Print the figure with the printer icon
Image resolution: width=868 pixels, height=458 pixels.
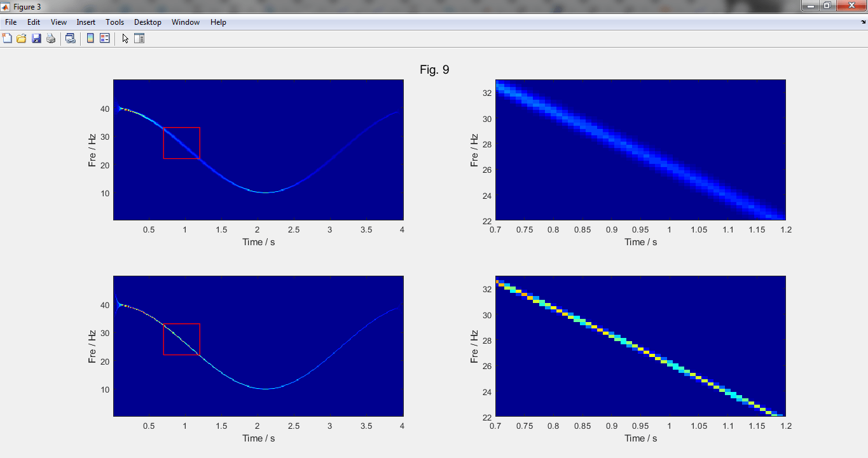tap(50, 39)
